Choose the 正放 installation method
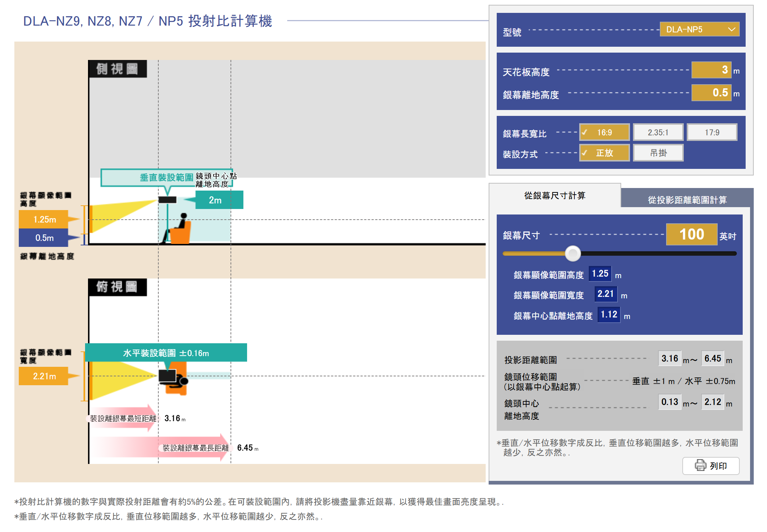This screenshot has width=767, height=532. coord(604,153)
